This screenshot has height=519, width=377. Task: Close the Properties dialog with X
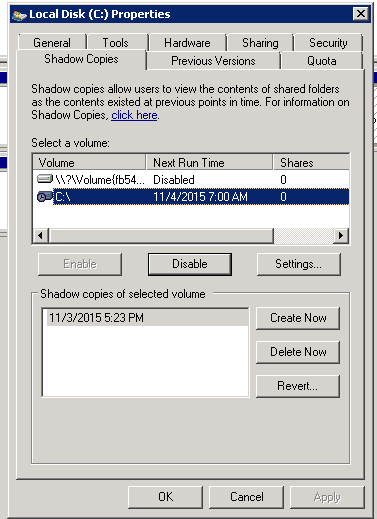(x=361, y=14)
